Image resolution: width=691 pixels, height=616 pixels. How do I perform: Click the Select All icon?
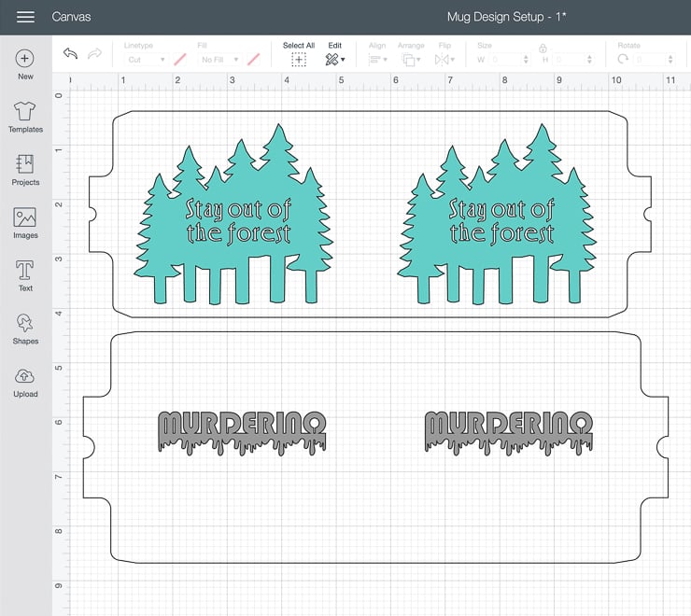pos(299,60)
